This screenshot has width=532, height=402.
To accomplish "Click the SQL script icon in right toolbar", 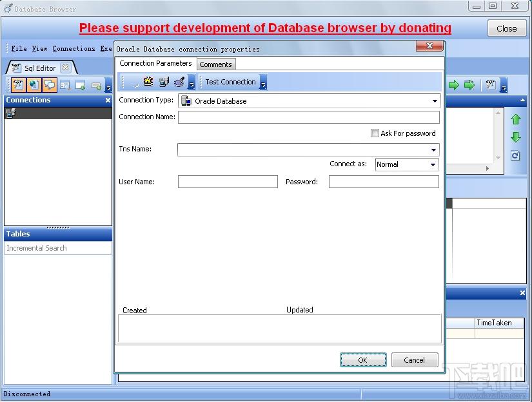I will point(491,85).
